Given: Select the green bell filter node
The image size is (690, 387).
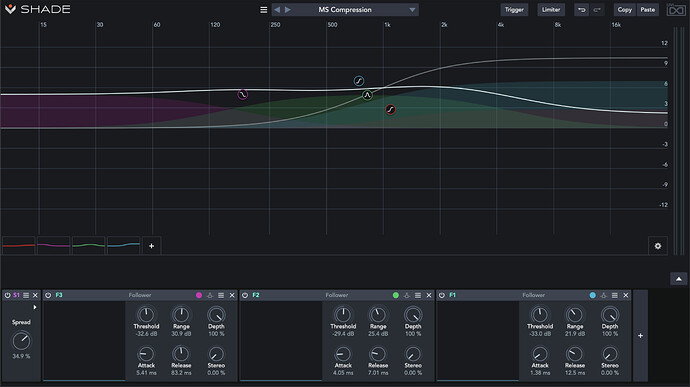Looking at the screenshot, I should 367,95.
